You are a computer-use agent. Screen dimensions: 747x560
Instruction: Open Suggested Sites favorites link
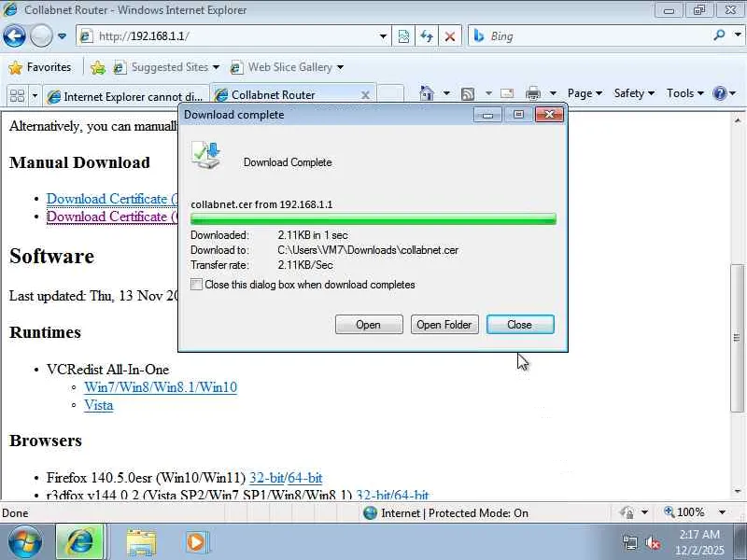click(x=166, y=67)
